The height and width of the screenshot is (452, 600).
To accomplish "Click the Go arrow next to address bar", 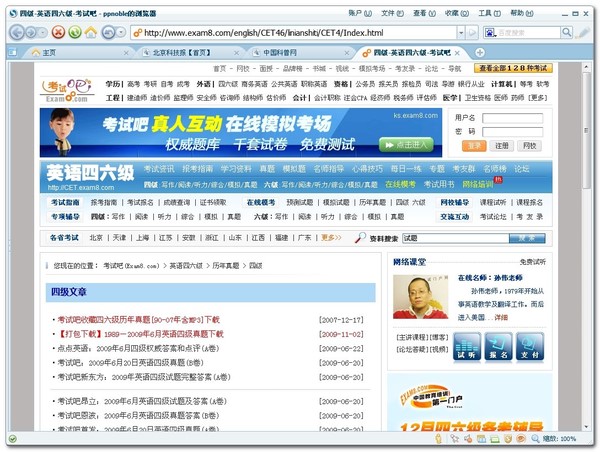I will [x=473, y=33].
